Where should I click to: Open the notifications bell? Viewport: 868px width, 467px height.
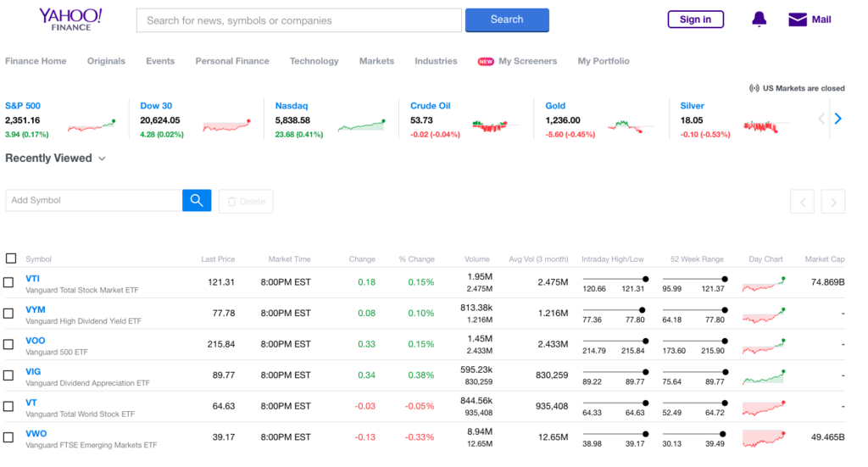tap(759, 19)
